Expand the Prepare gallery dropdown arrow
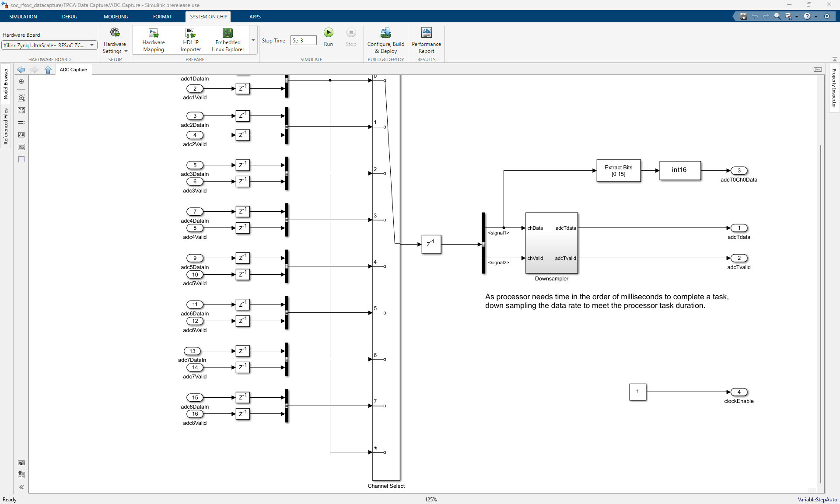This screenshot has width=840, height=504. [x=253, y=40]
